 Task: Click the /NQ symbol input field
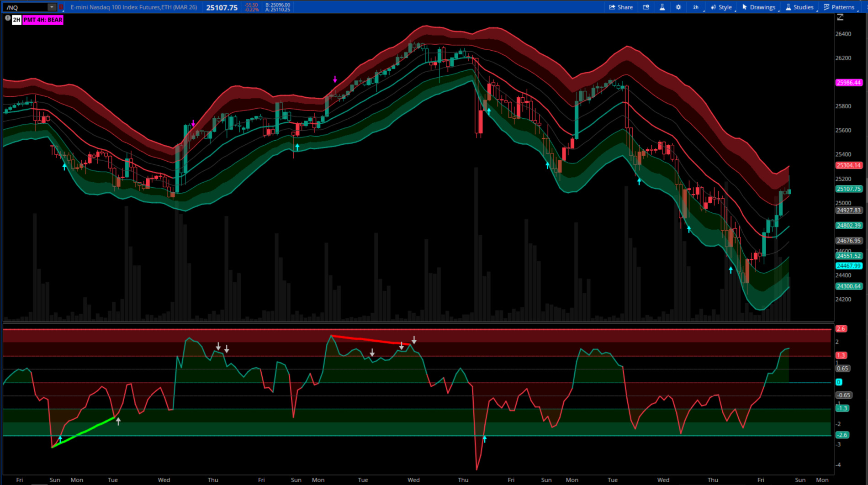26,7
